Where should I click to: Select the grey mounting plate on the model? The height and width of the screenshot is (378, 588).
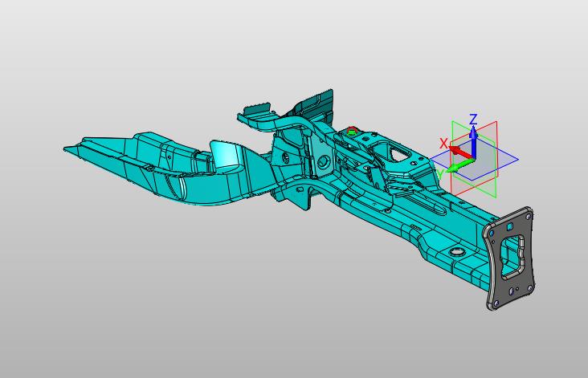coord(509,258)
